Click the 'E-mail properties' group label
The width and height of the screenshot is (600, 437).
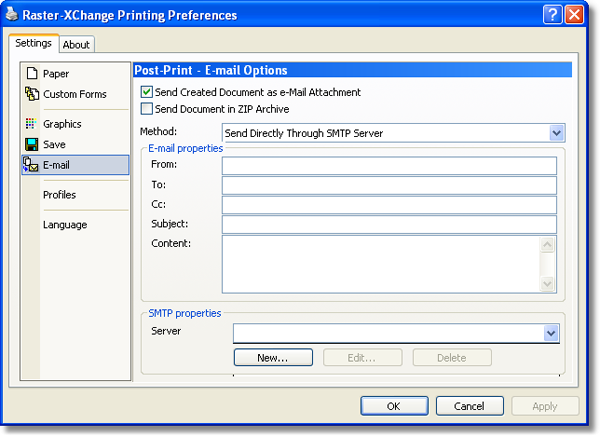click(186, 148)
